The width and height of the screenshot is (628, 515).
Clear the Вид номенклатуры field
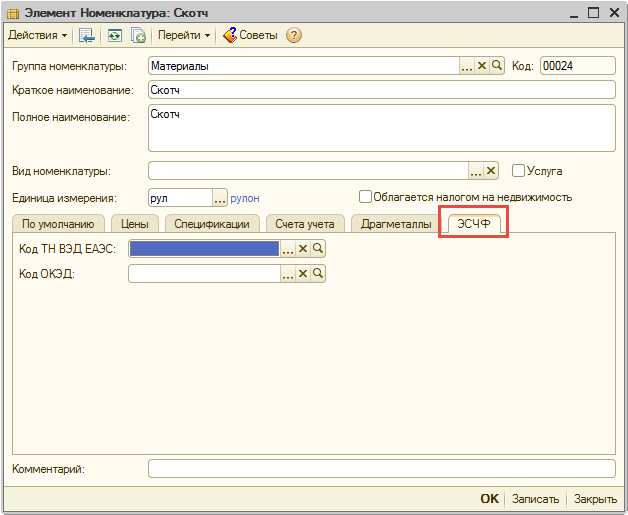[x=490, y=171]
